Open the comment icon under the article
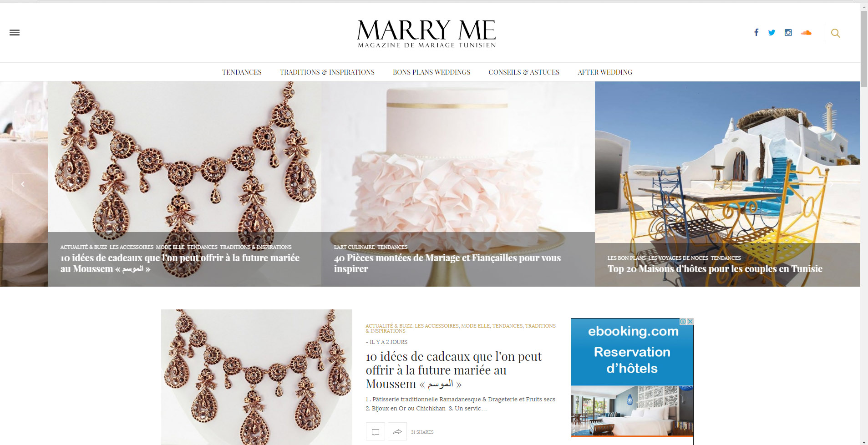Image resolution: width=868 pixels, height=445 pixels. [376, 431]
